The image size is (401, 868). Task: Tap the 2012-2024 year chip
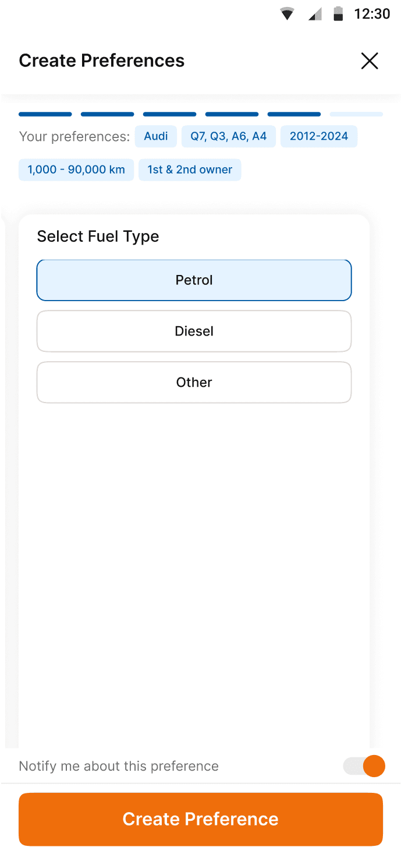click(319, 136)
